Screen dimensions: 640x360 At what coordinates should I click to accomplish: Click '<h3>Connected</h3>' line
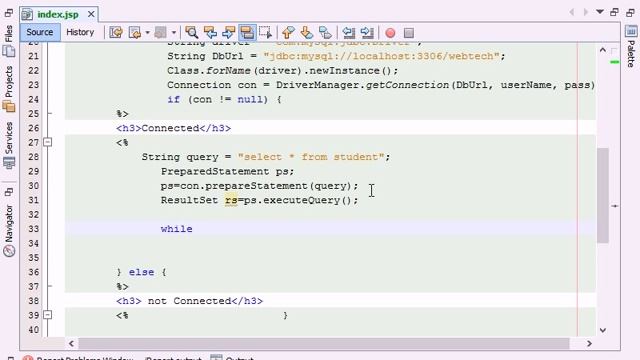[x=173, y=128]
